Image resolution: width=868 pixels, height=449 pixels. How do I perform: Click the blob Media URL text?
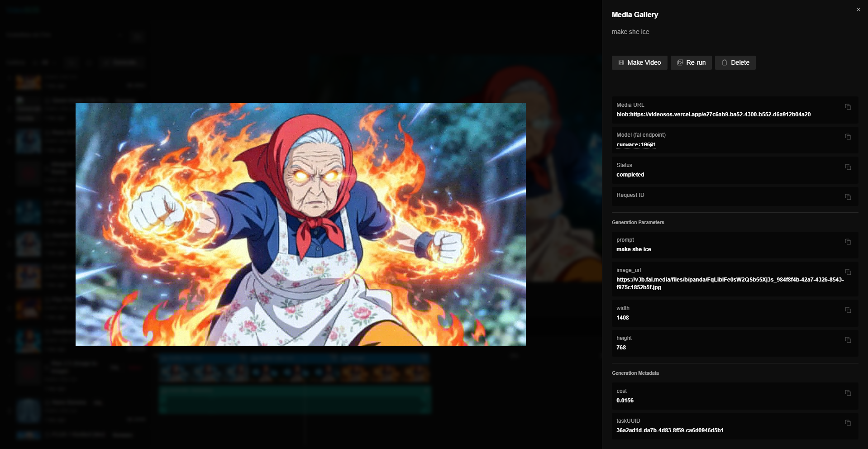(x=713, y=115)
